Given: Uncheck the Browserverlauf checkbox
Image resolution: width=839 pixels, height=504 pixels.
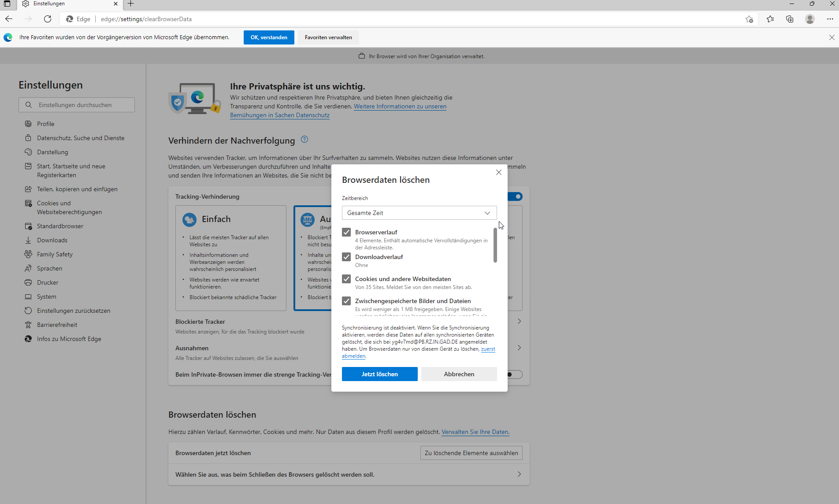Looking at the screenshot, I should [346, 232].
